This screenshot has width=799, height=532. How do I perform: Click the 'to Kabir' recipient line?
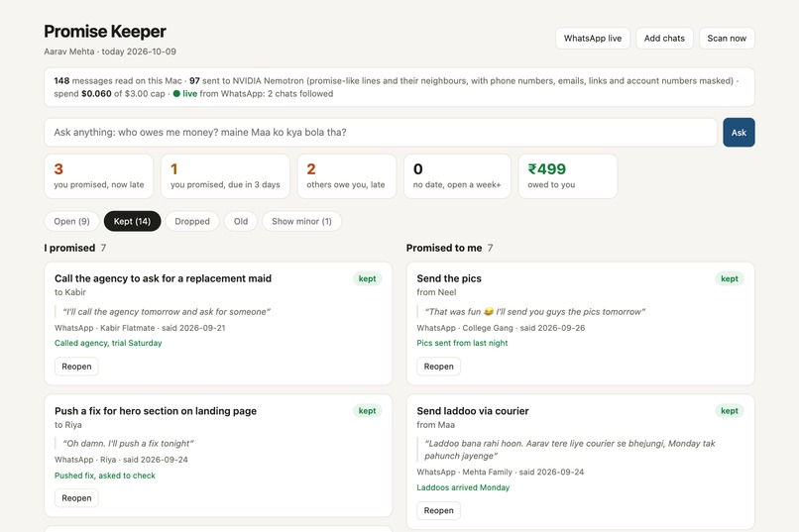70,292
